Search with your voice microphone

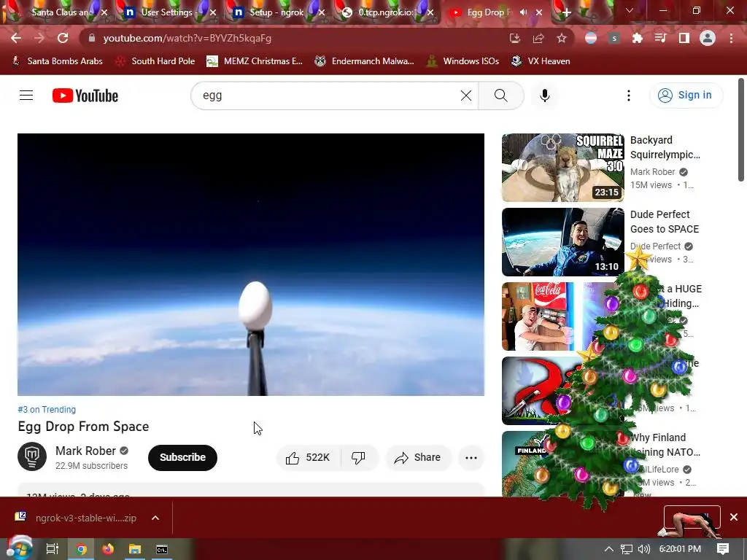click(x=544, y=96)
